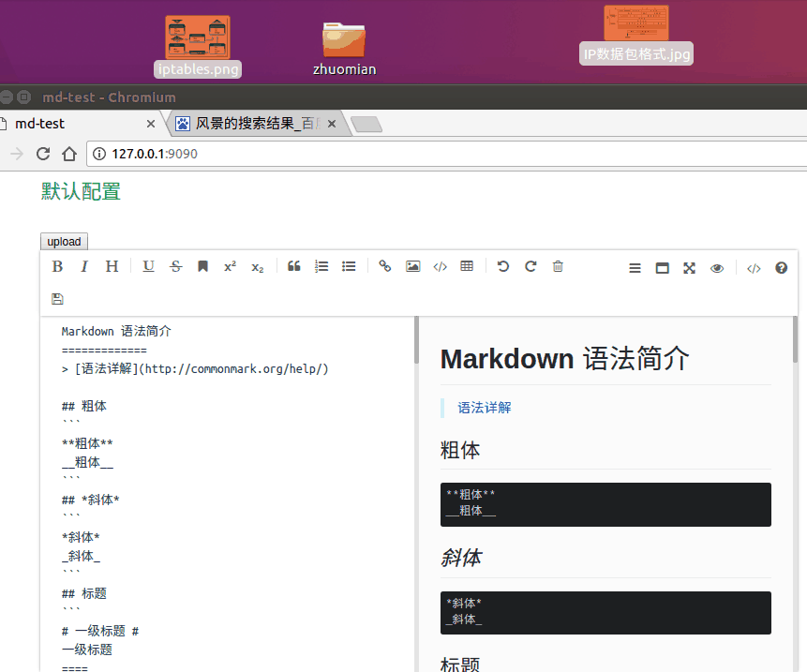Screen dimensions: 807x672
Task: Toggle fullscreen editing mode
Action: 689,268
